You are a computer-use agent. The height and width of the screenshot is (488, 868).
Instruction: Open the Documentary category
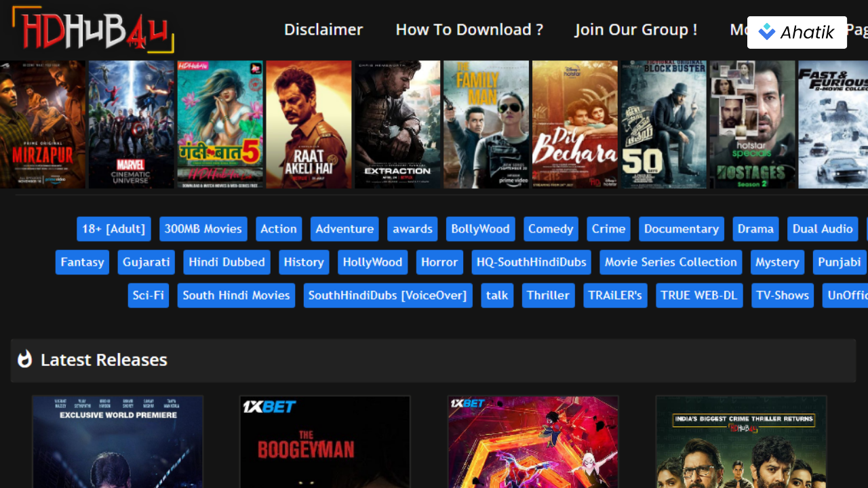tap(682, 229)
